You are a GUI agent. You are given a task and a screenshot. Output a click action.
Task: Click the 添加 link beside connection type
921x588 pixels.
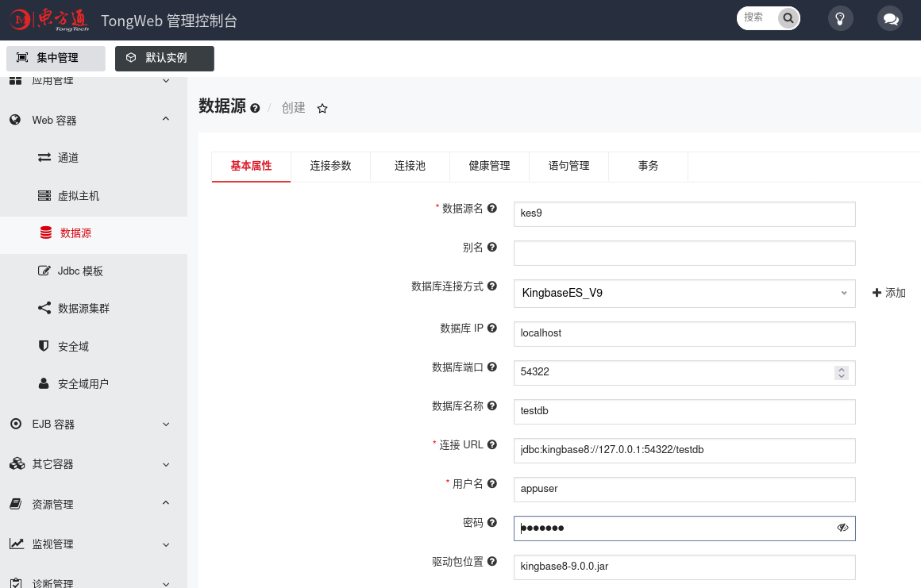point(888,293)
